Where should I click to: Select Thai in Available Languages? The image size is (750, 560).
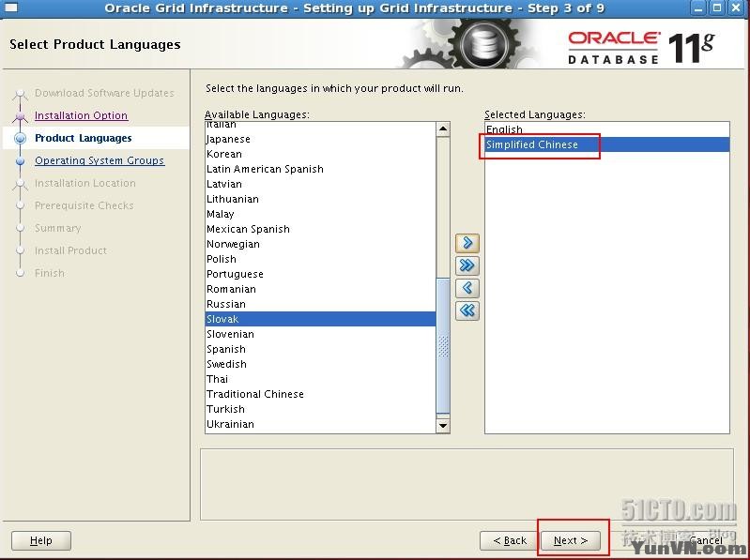[320, 379]
